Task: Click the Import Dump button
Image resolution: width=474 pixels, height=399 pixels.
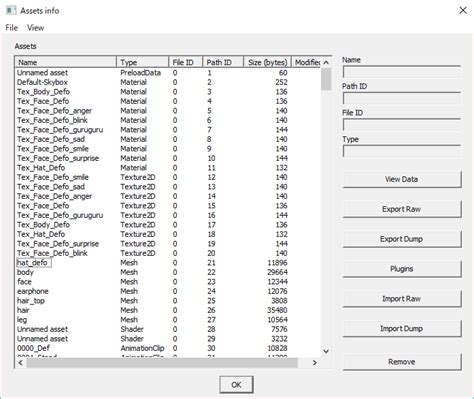Action: pyautogui.click(x=402, y=329)
